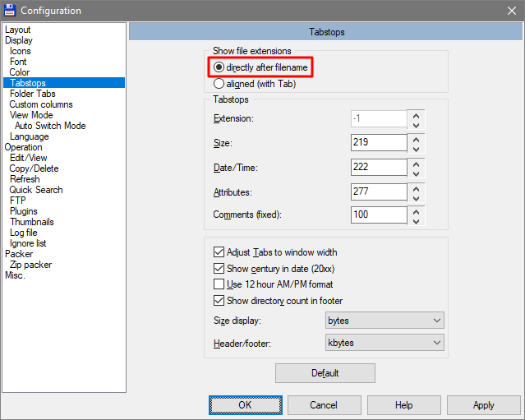This screenshot has height=420, width=525.
Task: Select 'aligned (with Tab)' radio option
Action: click(x=219, y=83)
